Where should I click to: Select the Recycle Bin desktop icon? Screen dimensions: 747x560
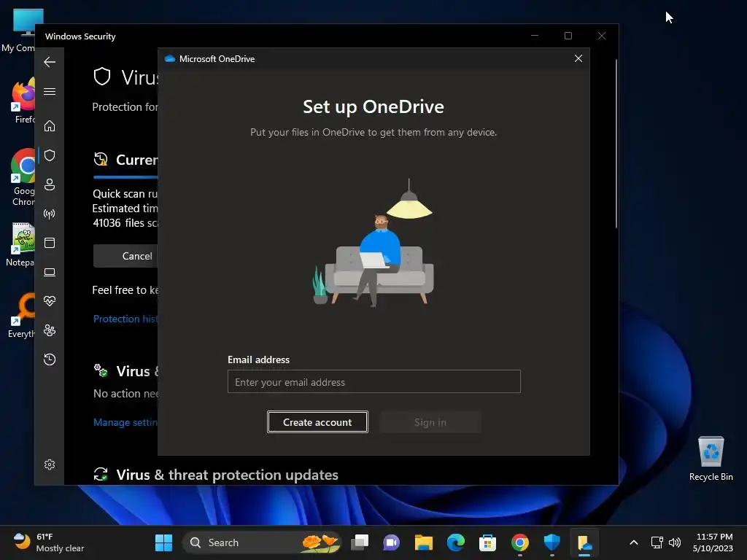tap(711, 458)
